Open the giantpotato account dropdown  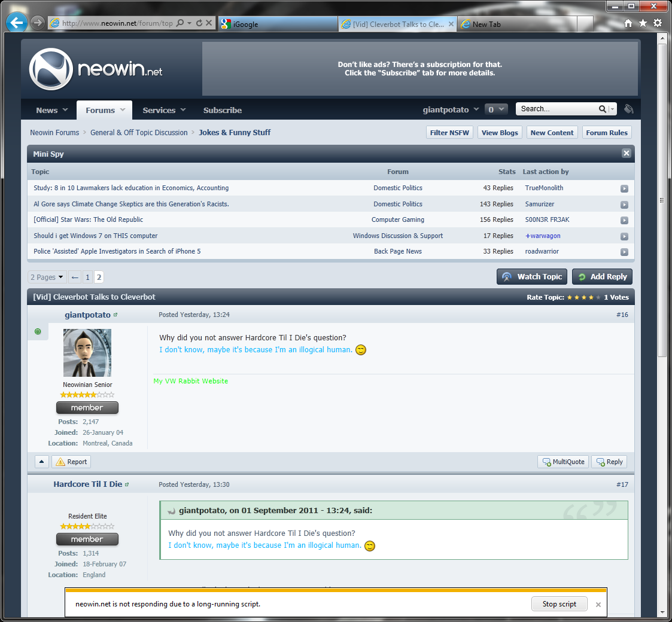451,109
